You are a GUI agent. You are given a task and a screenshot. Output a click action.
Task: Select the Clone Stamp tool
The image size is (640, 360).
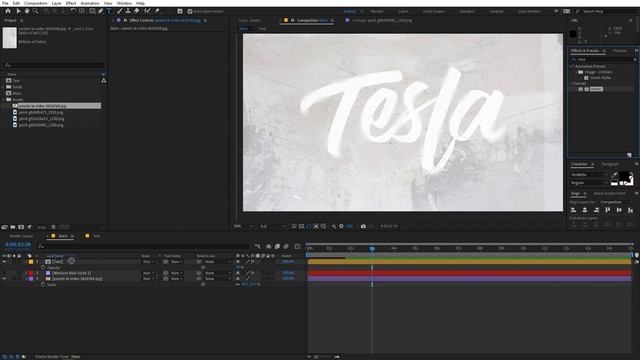click(x=128, y=11)
